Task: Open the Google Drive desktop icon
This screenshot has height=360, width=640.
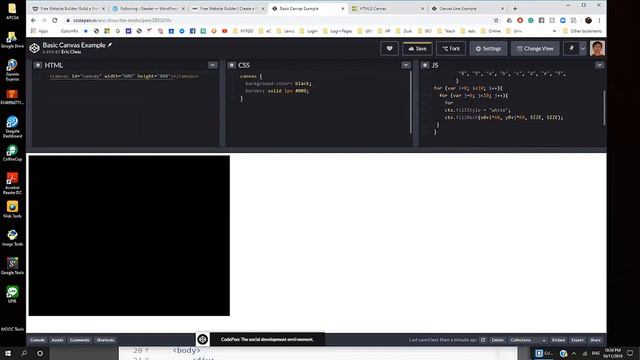Action: [12, 40]
